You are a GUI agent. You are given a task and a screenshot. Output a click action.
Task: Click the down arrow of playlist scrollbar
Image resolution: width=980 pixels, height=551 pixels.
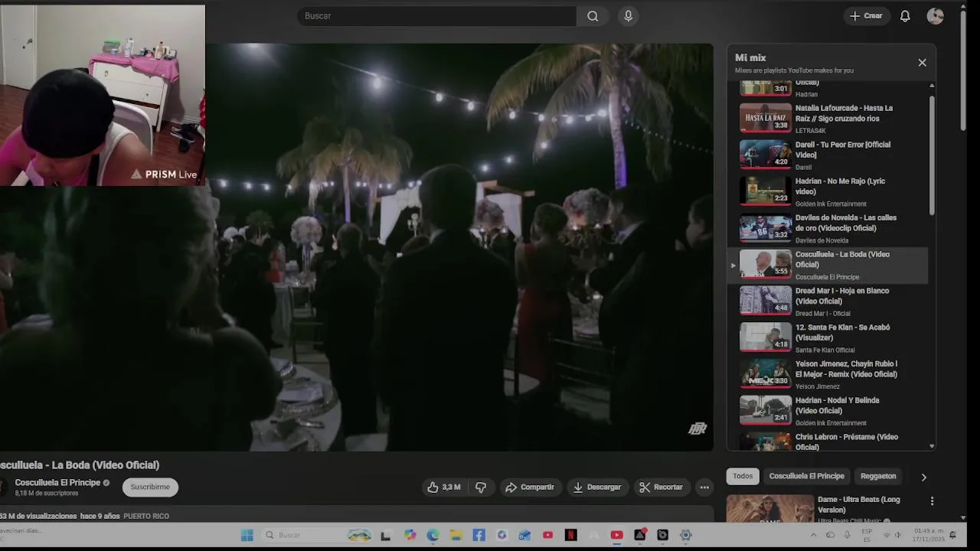[x=932, y=446]
